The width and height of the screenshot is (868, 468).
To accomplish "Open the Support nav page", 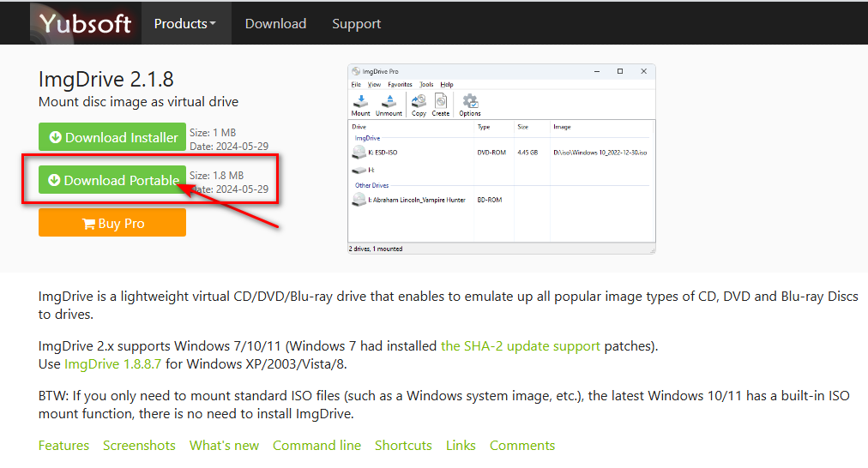I will coord(357,24).
